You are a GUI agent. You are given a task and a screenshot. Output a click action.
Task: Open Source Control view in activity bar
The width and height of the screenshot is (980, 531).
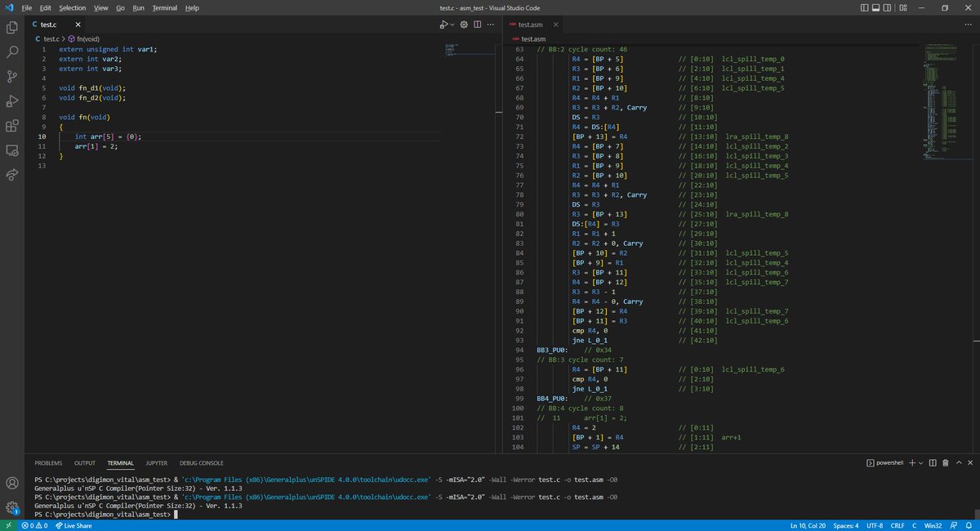(x=12, y=77)
